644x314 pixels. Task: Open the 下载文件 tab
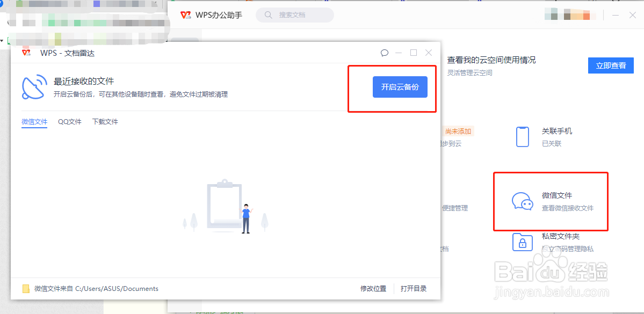point(105,121)
